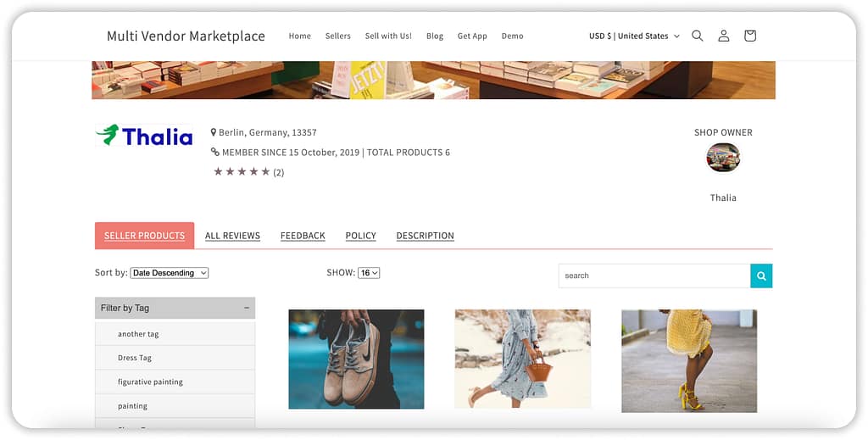Switch to the All Reviews tab

coord(232,236)
